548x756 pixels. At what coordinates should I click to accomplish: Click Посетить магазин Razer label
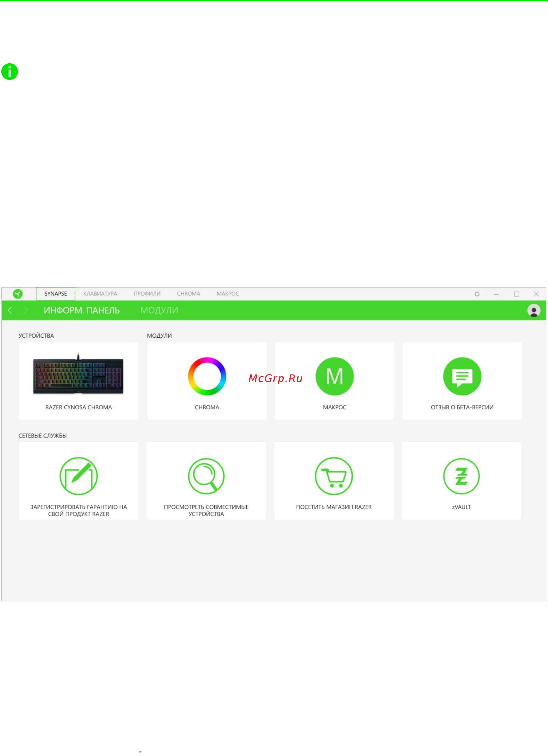pyautogui.click(x=334, y=507)
